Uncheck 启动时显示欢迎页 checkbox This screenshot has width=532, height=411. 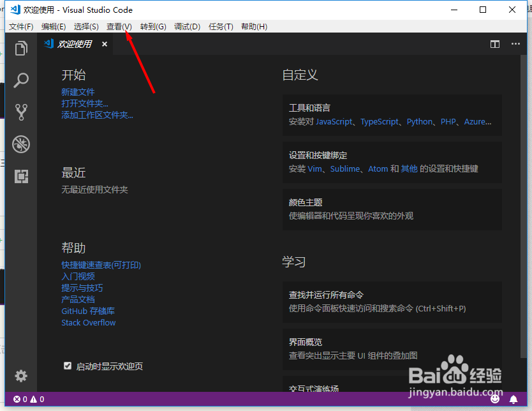coord(68,366)
